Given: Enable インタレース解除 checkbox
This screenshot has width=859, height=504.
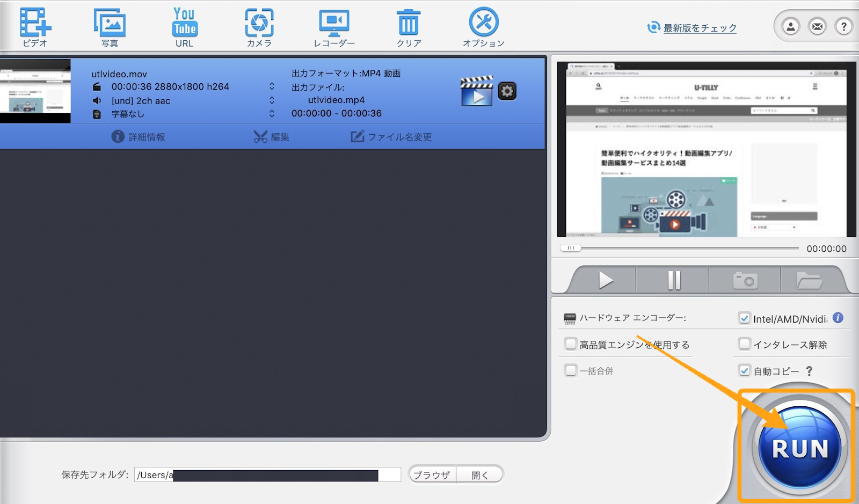Looking at the screenshot, I should click(745, 344).
